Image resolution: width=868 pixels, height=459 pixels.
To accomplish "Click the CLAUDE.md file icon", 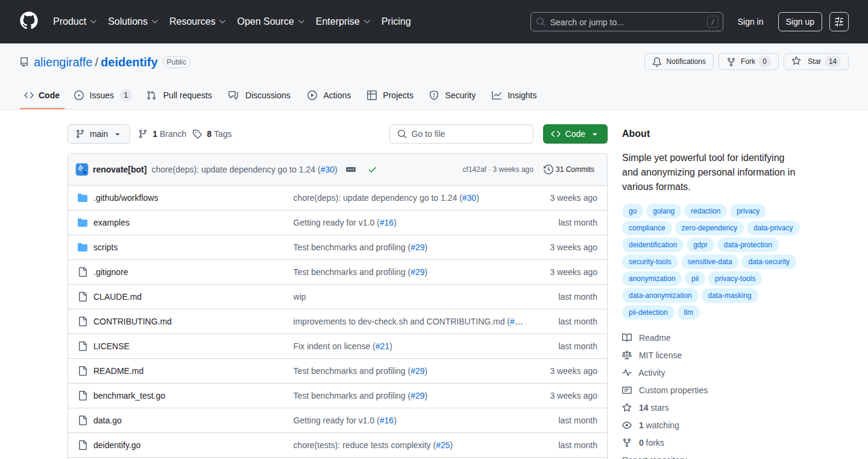I will (83, 297).
